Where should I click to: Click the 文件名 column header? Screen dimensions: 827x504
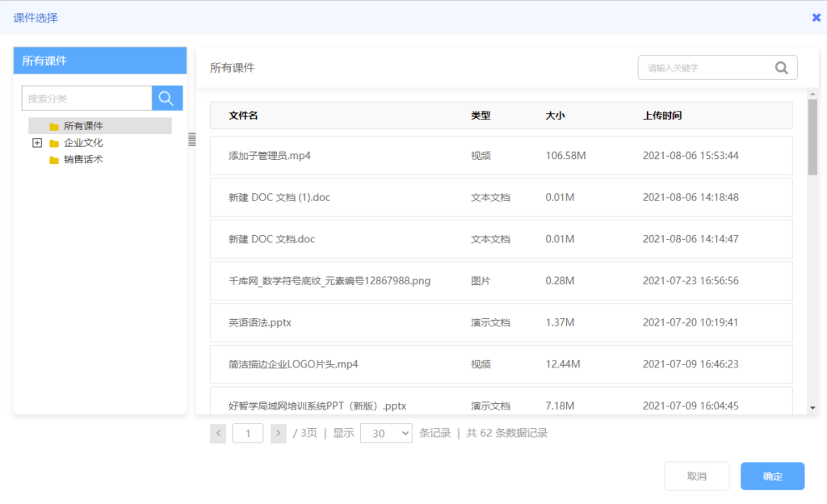point(243,115)
